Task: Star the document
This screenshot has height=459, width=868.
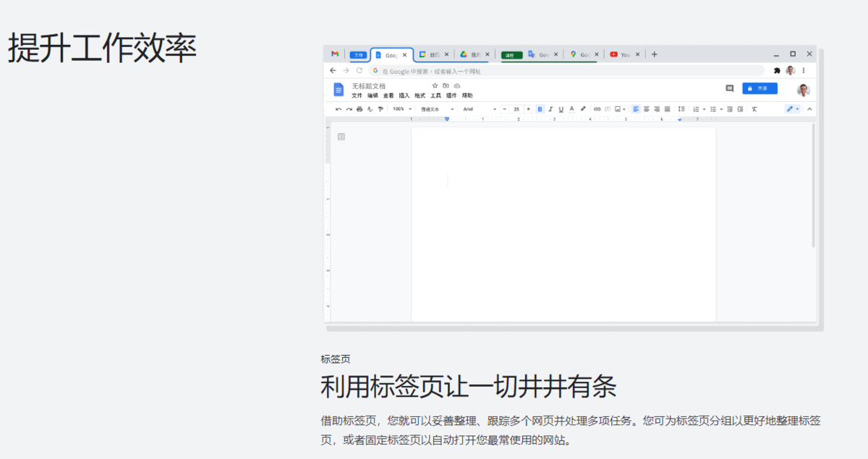Action: 435,86
